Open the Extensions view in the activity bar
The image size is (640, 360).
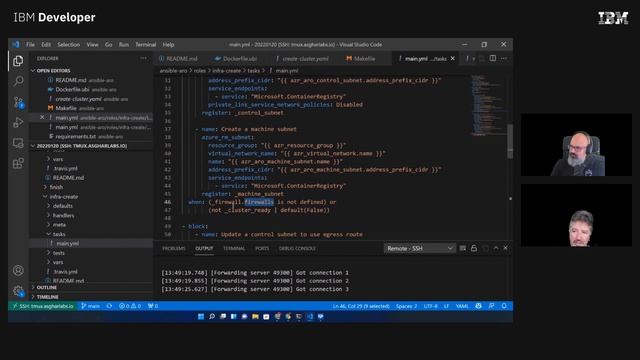click(x=18, y=163)
